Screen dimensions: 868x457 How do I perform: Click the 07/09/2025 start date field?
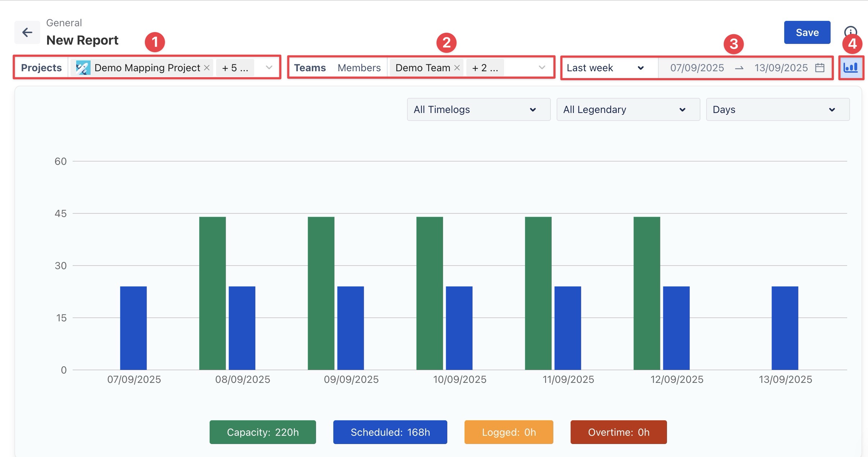coord(696,68)
